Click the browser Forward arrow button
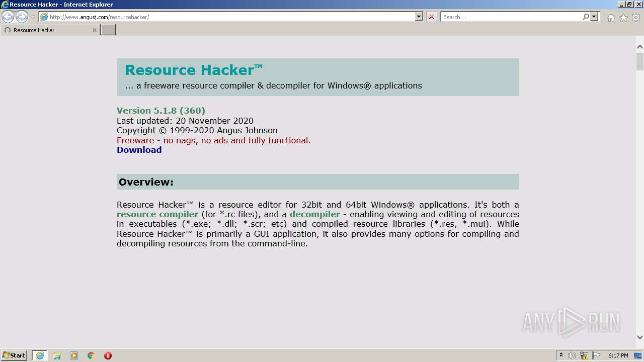Image resolution: width=644 pixels, height=362 pixels. pos(22,17)
